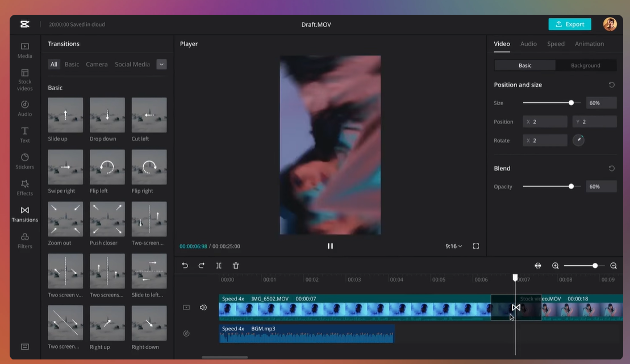Open the Filters panel in sidebar
630x364 pixels.
click(25, 240)
